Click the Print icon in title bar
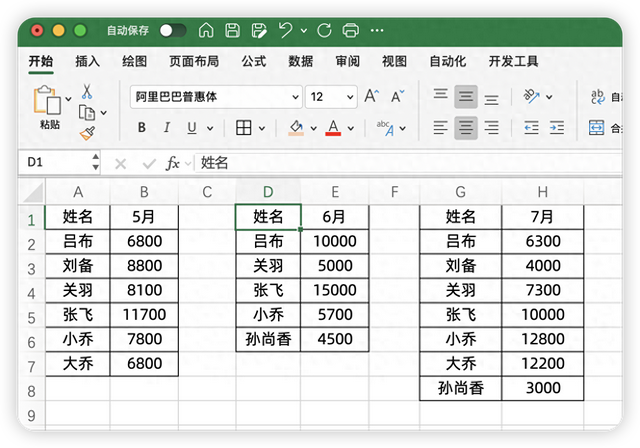The height and width of the screenshot is (448, 640). pyautogui.click(x=350, y=31)
